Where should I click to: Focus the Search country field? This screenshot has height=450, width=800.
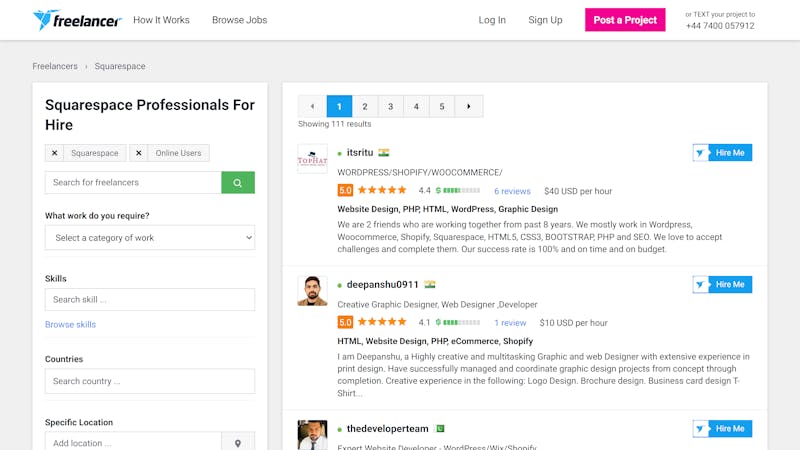click(150, 381)
